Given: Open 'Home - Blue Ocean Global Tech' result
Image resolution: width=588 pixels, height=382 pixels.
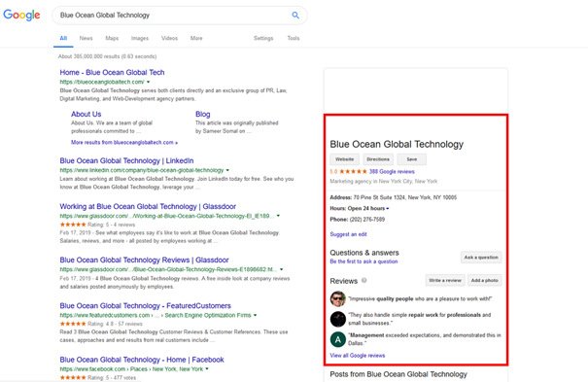Looking at the screenshot, I should (x=112, y=72).
